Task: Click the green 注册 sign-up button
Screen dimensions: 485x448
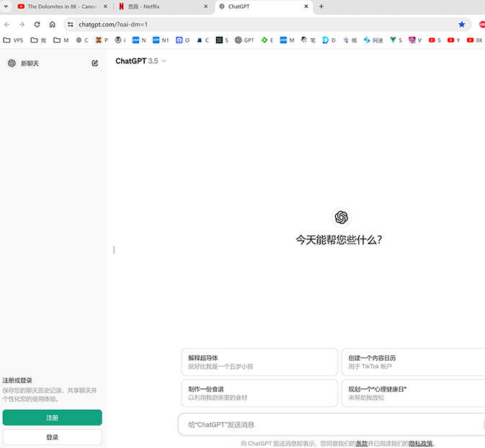Action: pyautogui.click(x=53, y=418)
